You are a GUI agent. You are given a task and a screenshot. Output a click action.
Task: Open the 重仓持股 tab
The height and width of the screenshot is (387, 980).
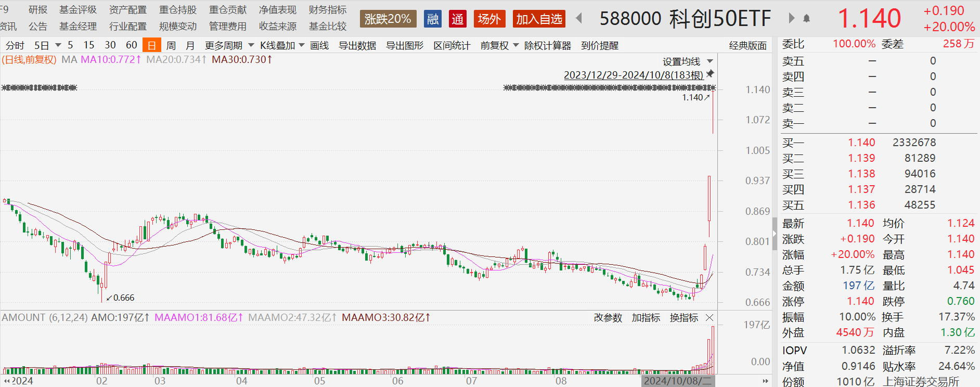click(x=178, y=10)
